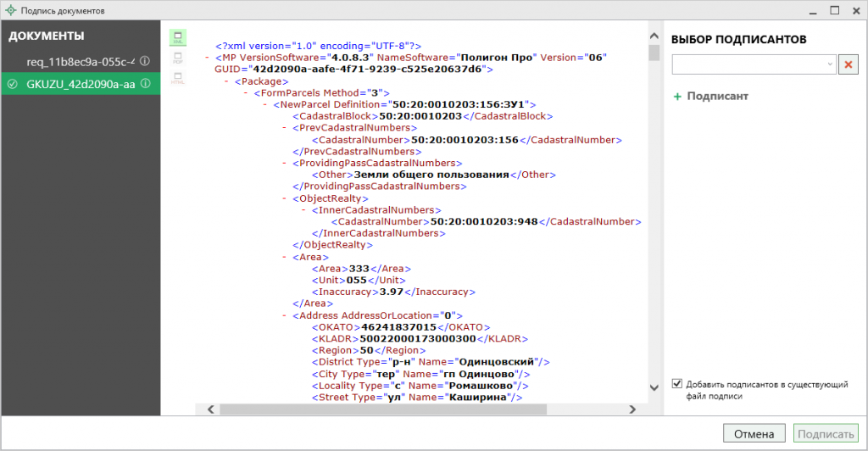
Task: Click the OKATO value 46241837015
Action: [x=398, y=327]
